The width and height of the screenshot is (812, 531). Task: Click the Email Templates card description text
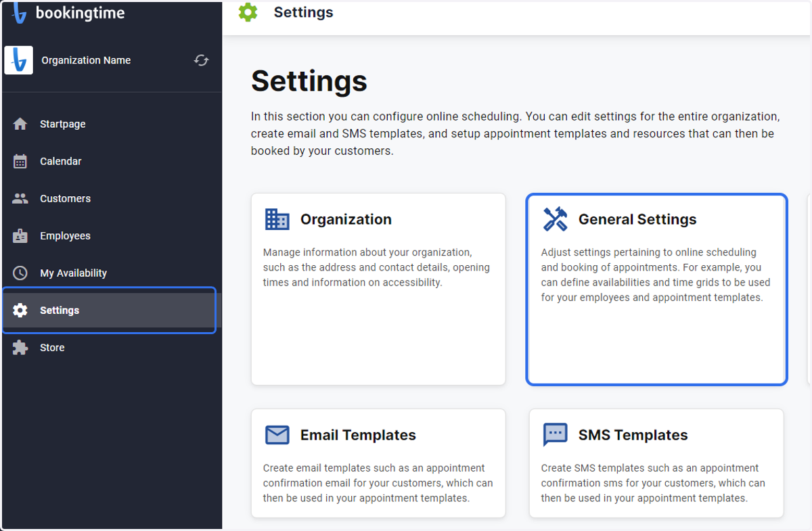pyautogui.click(x=378, y=483)
